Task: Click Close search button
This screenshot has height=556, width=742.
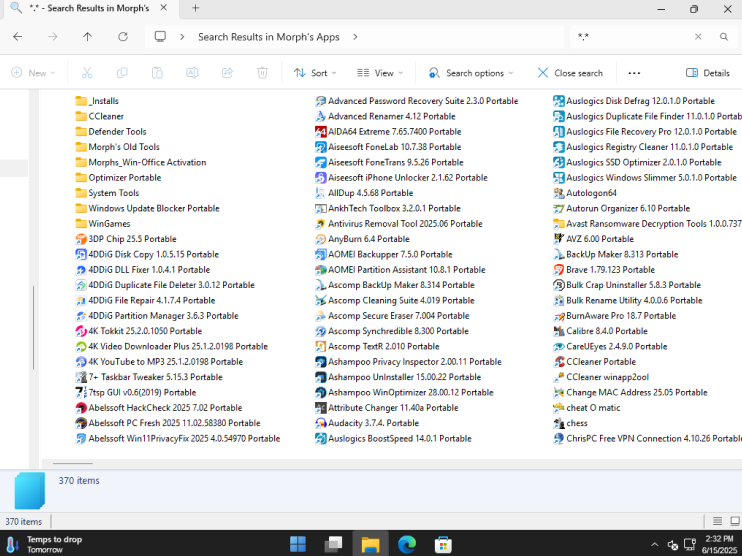Action: pyautogui.click(x=570, y=73)
